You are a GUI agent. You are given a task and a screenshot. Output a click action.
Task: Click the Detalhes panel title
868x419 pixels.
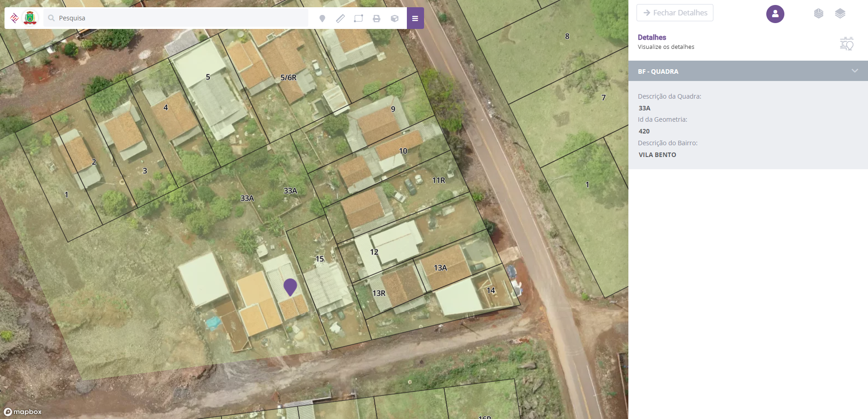tap(652, 37)
